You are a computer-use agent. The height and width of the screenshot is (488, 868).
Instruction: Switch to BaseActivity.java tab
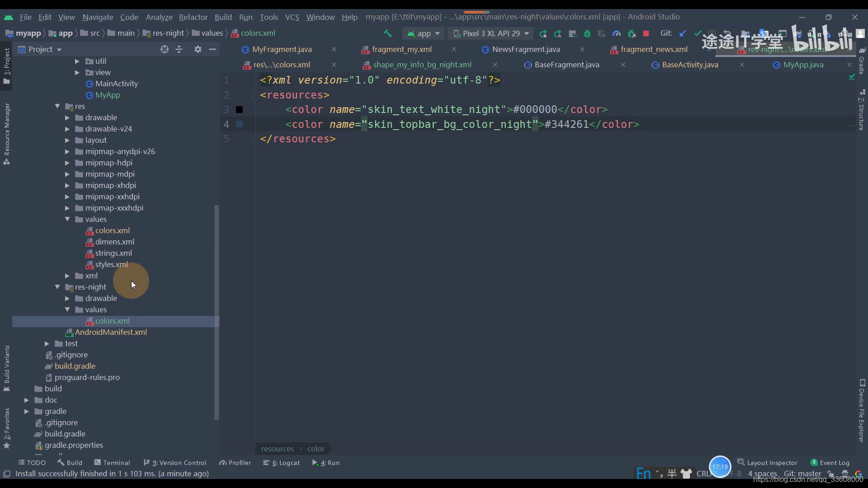(690, 65)
